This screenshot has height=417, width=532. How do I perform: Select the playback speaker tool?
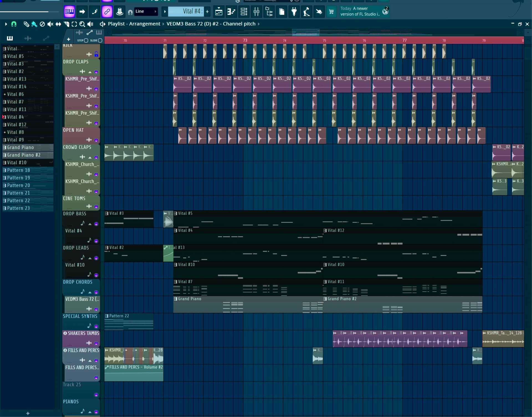tap(90, 24)
